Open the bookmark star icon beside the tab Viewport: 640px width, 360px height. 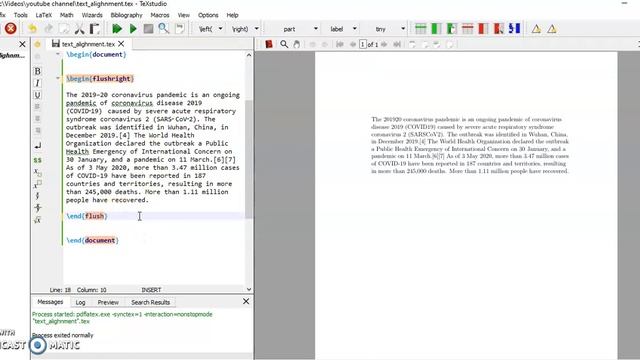pyautogui.click(x=38, y=44)
